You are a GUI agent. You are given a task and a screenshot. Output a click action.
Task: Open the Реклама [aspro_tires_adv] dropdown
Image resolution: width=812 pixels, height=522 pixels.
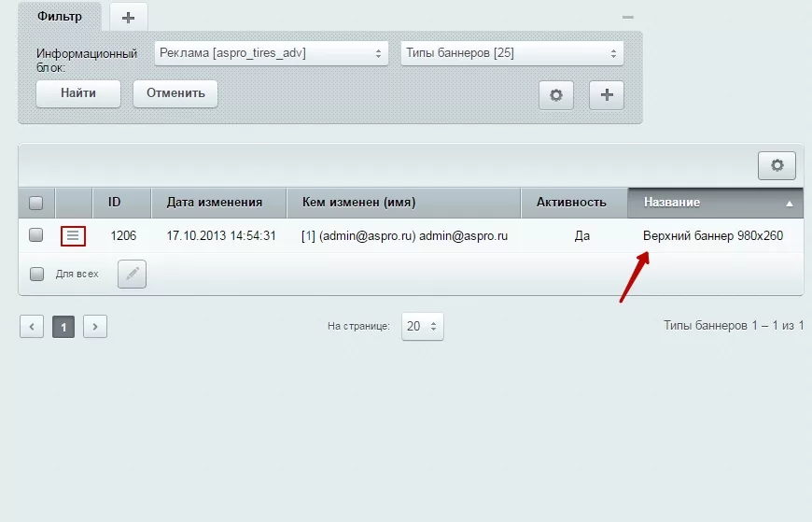pos(272,53)
